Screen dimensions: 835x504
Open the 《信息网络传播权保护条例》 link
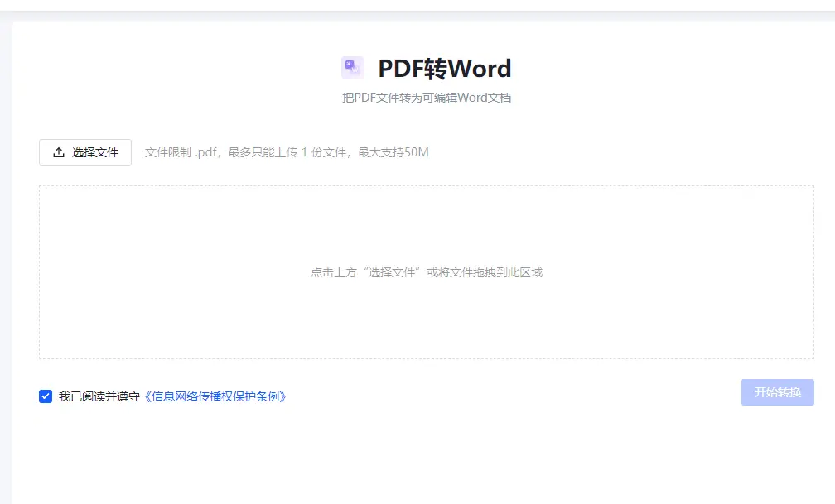(x=216, y=396)
